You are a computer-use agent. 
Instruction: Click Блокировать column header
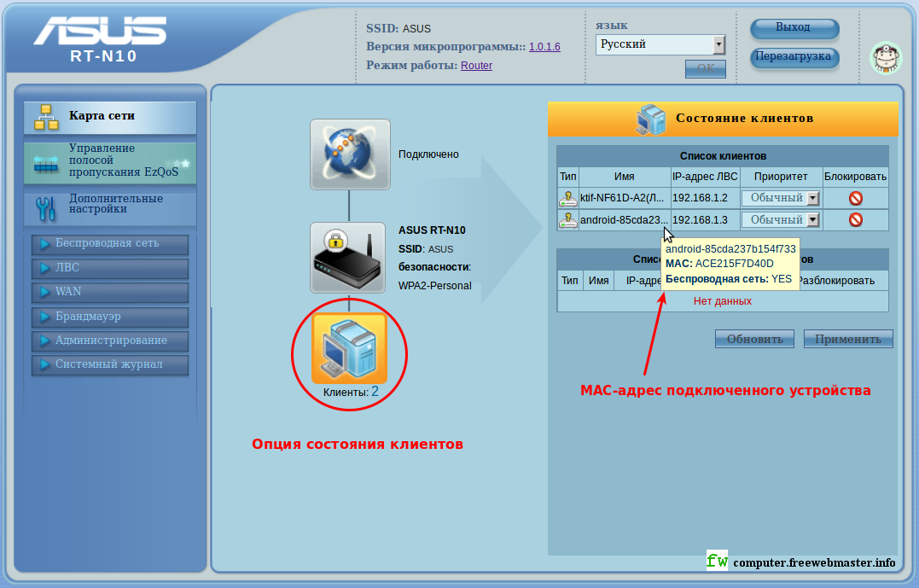tap(855, 177)
